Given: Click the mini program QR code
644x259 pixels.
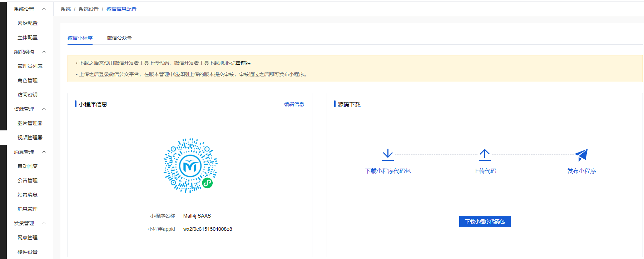Looking at the screenshot, I should 190,166.
